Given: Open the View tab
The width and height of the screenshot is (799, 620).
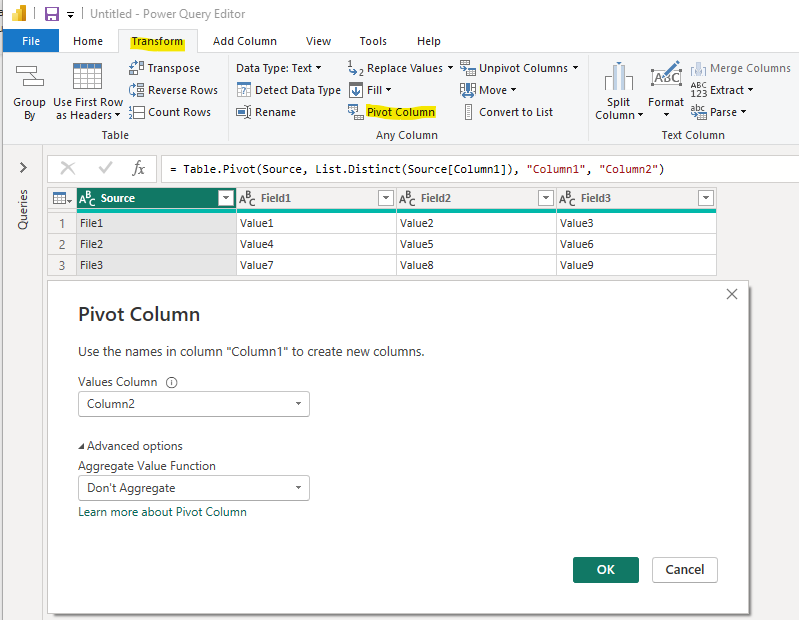Looking at the screenshot, I should click(x=318, y=41).
